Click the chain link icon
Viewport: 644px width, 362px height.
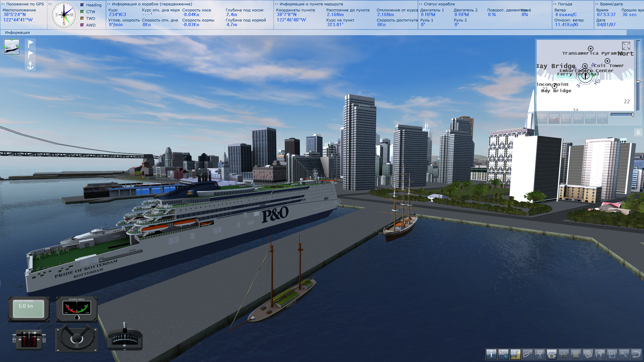pyautogui.click(x=527, y=354)
